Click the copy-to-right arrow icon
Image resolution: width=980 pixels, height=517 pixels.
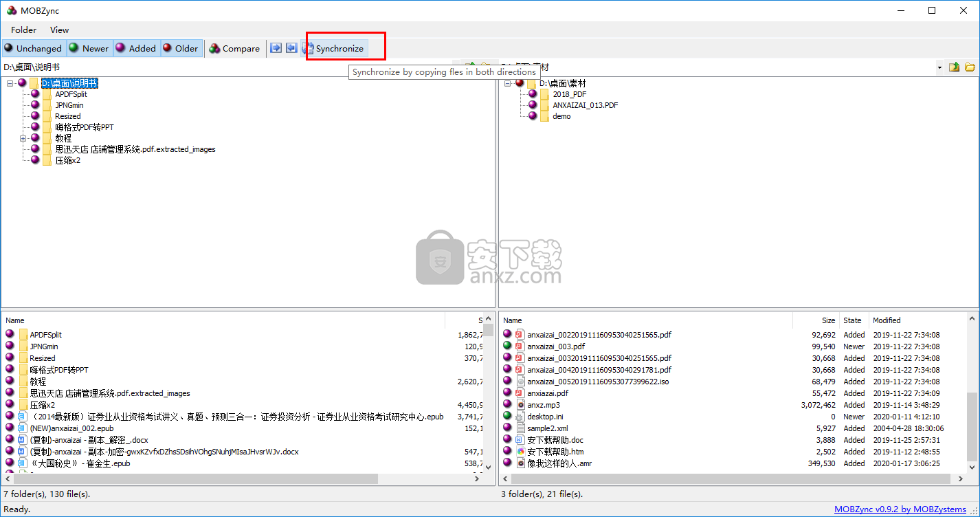276,48
